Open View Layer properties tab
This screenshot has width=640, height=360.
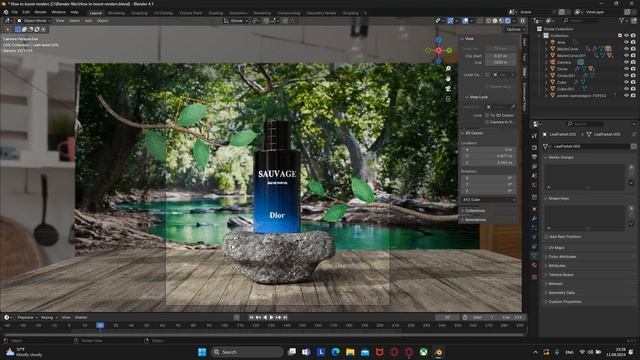(x=534, y=167)
